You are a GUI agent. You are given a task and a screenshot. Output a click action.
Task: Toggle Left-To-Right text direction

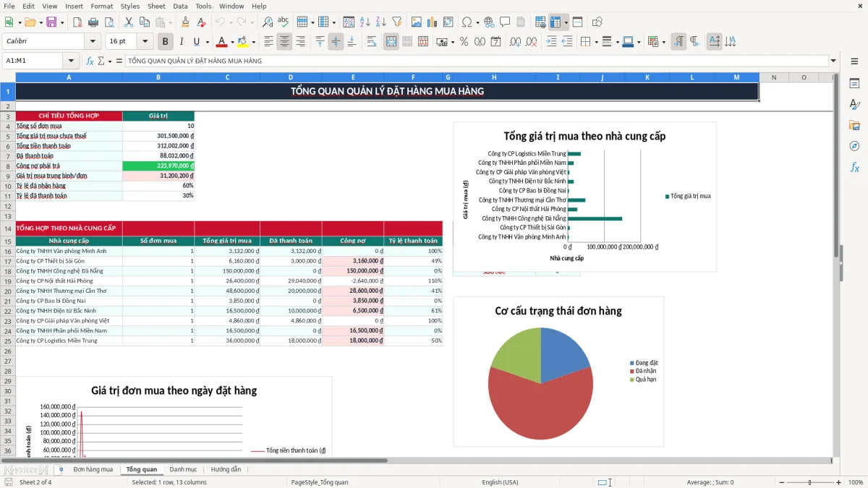point(678,41)
